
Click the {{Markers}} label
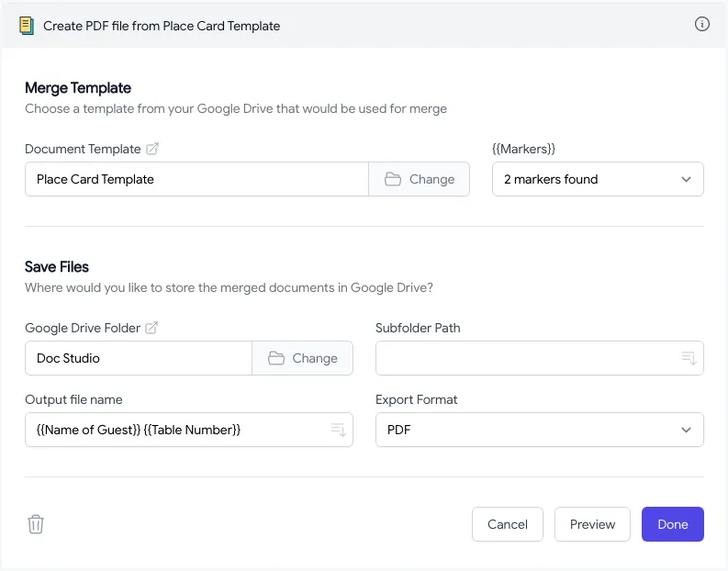(523, 149)
